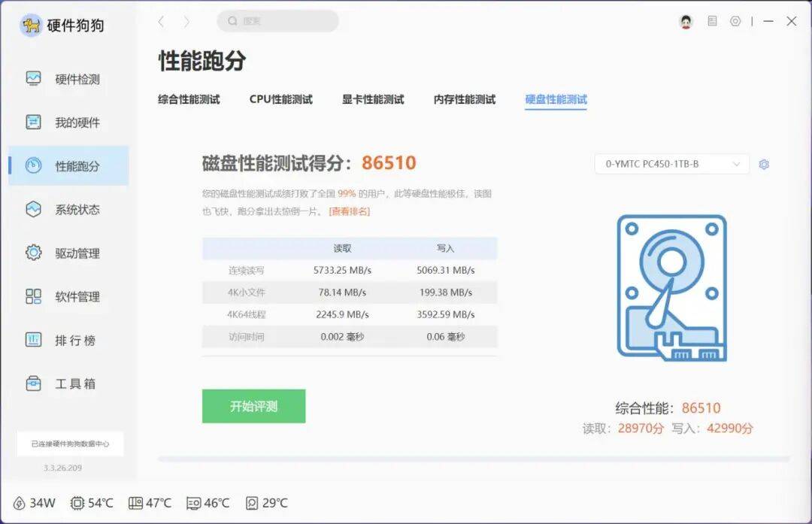Image resolution: width=812 pixels, height=524 pixels.
Task: Click the 4K小文件 row label
Action: click(x=247, y=292)
